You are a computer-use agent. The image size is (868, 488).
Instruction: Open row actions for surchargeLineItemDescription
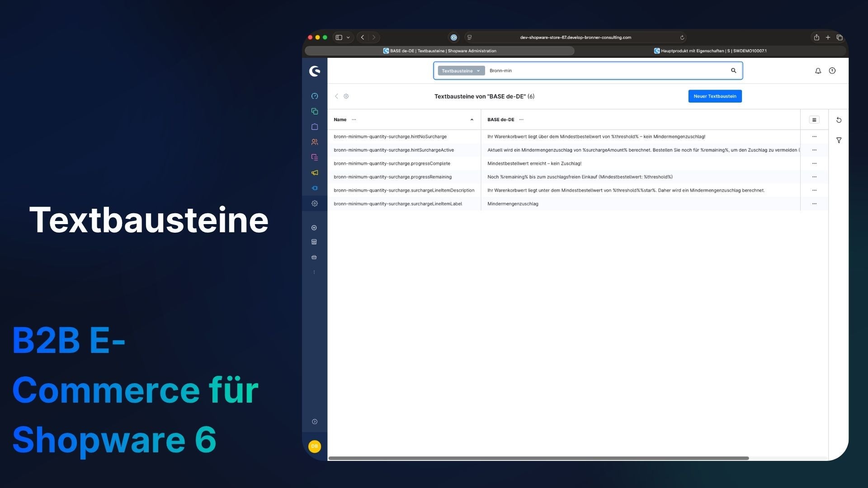(814, 190)
